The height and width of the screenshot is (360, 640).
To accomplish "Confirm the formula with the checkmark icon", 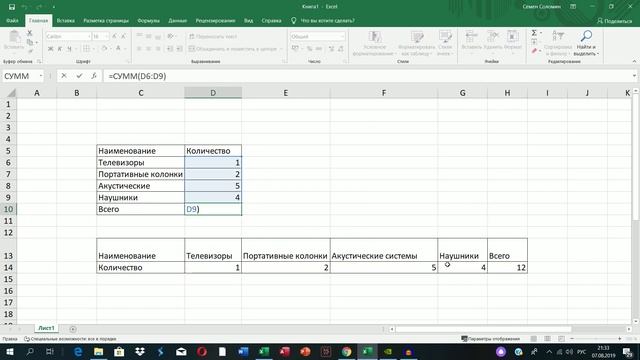I will tap(79, 76).
